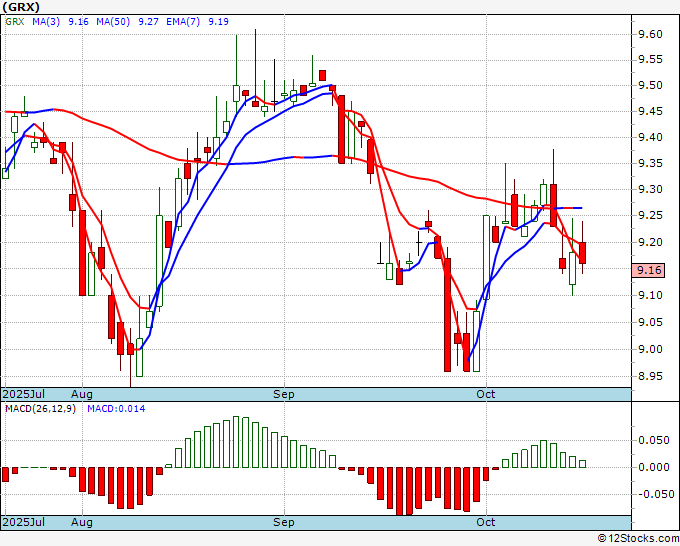The image size is (680, 546).
Task: Select the green GRX legend label
Action: [x=15, y=22]
